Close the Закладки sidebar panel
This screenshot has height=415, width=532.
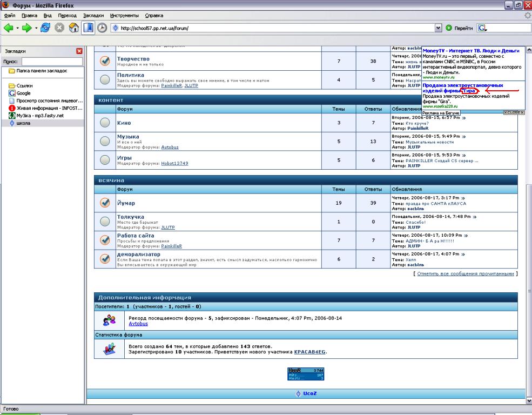[80, 51]
